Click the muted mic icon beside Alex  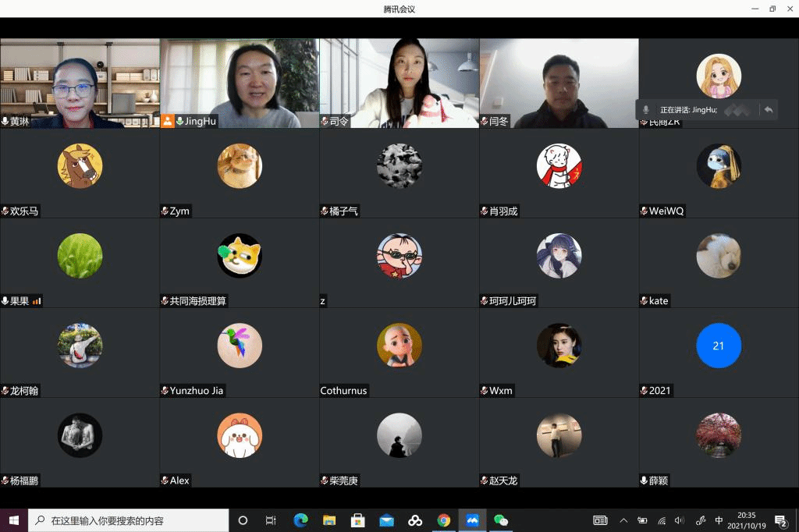[165, 481]
